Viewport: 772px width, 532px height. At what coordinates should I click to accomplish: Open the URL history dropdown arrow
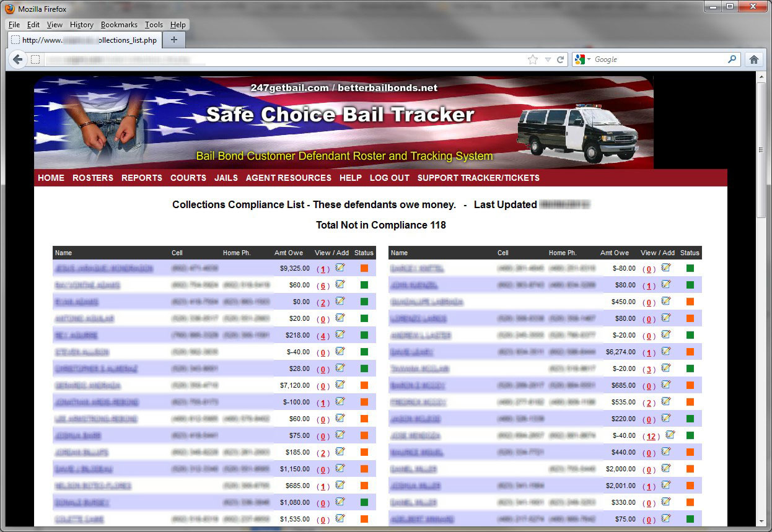click(x=548, y=59)
